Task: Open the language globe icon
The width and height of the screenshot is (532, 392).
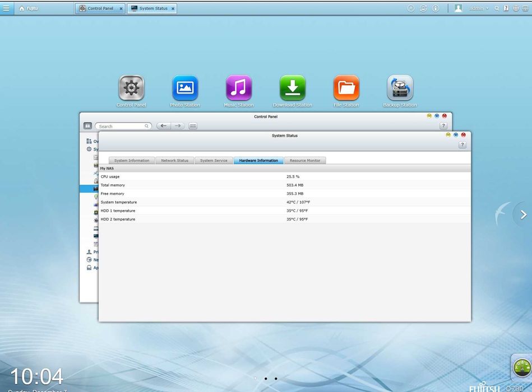Action: tap(516, 8)
